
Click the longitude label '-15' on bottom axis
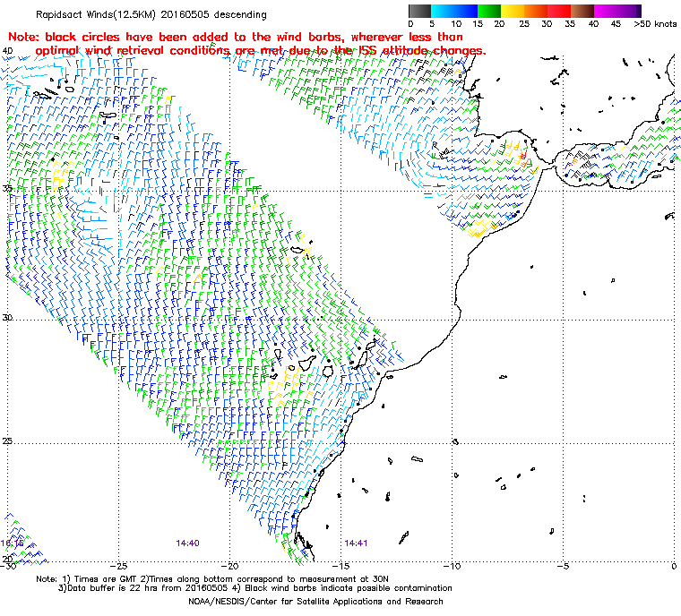click(x=340, y=566)
